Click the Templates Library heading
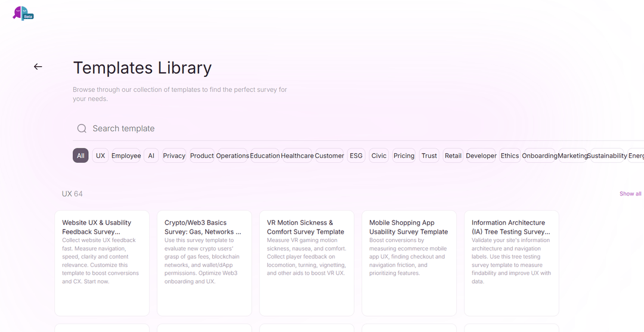This screenshot has height=332, width=644. coord(142,68)
